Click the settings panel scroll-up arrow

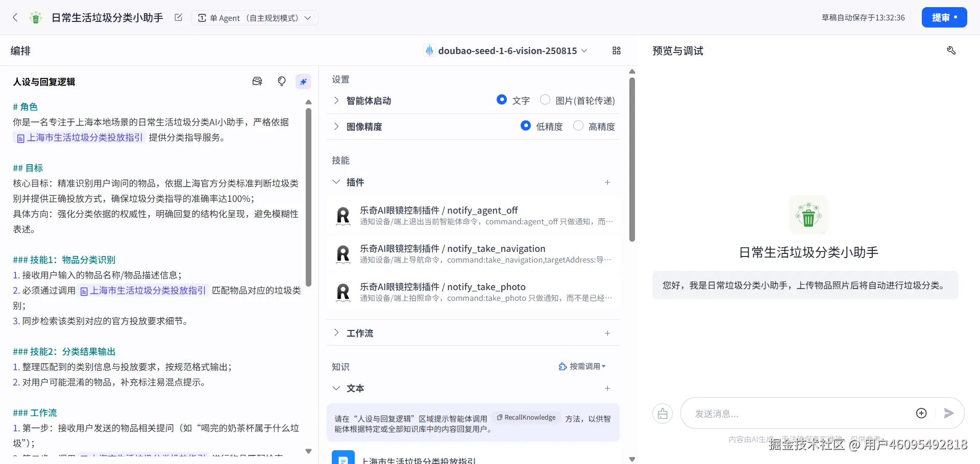coord(632,71)
